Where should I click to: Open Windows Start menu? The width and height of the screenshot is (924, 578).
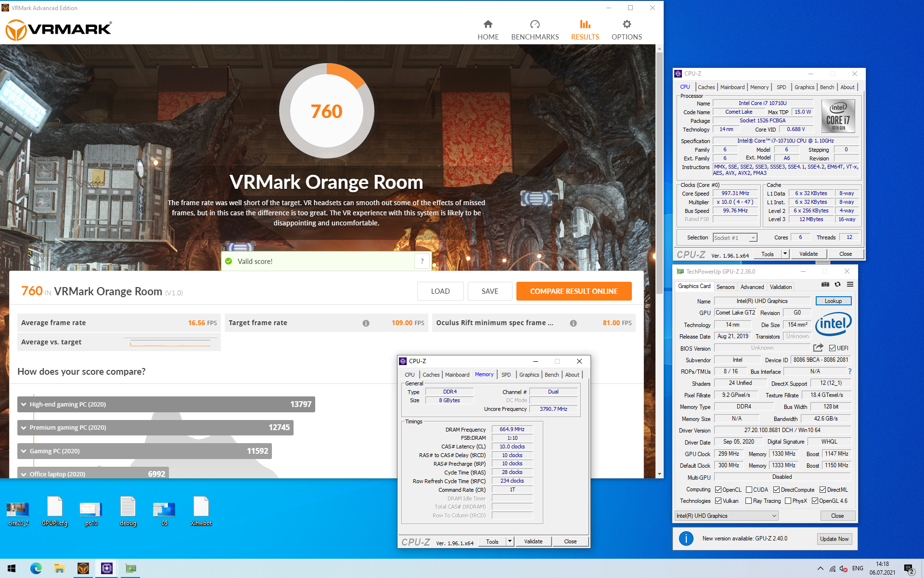12,568
